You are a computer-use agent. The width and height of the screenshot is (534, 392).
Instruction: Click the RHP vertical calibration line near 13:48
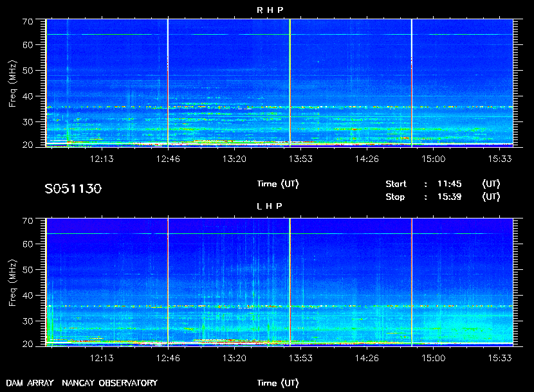(x=290, y=83)
